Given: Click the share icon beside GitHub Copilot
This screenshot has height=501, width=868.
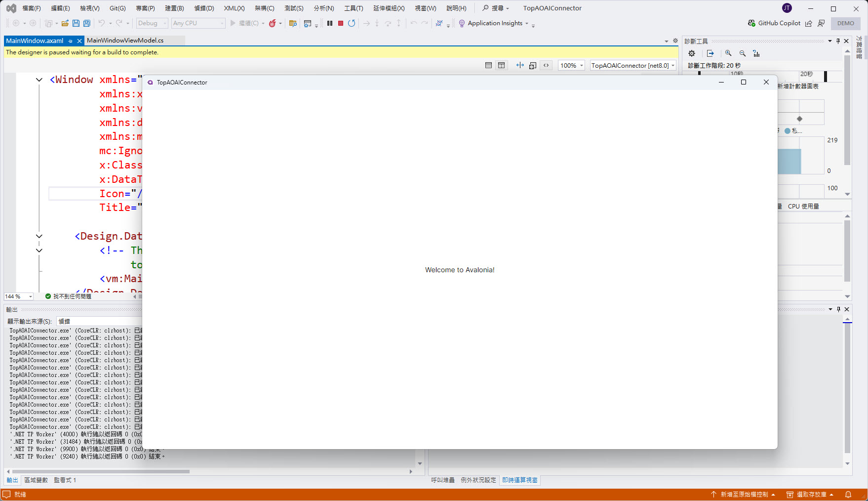Looking at the screenshot, I should (808, 23).
